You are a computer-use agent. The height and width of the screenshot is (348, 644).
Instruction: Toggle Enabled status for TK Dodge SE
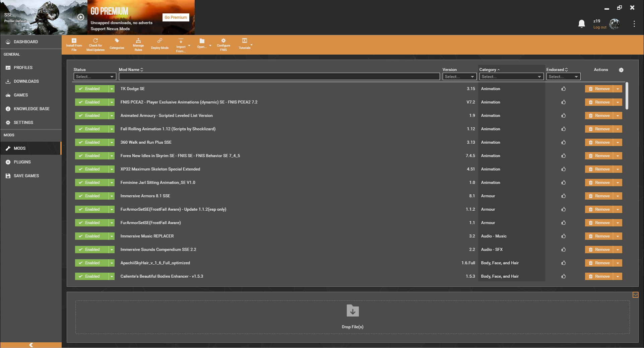92,89
